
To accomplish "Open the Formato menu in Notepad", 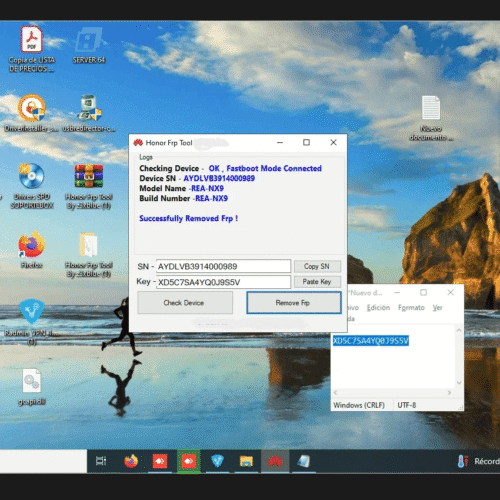I will 411,307.
